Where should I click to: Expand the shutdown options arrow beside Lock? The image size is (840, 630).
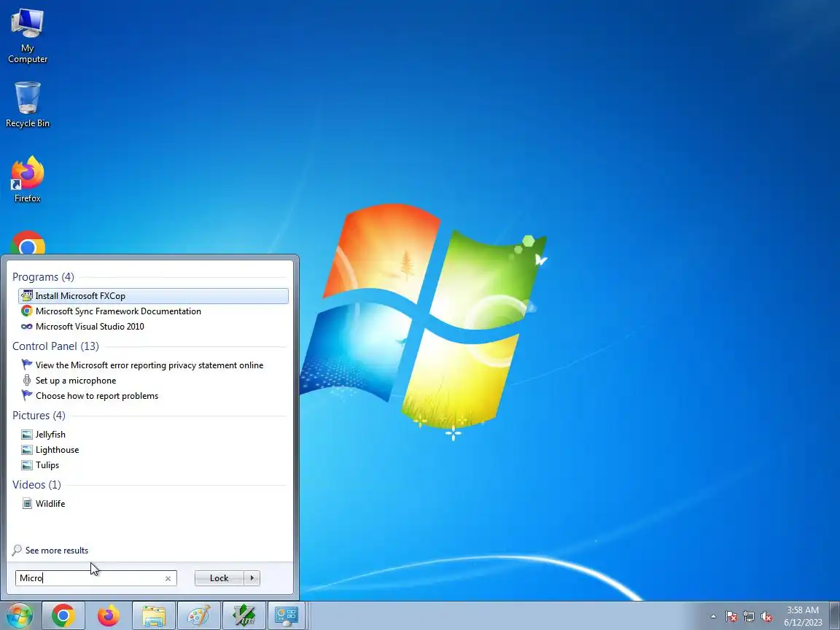[x=252, y=578]
